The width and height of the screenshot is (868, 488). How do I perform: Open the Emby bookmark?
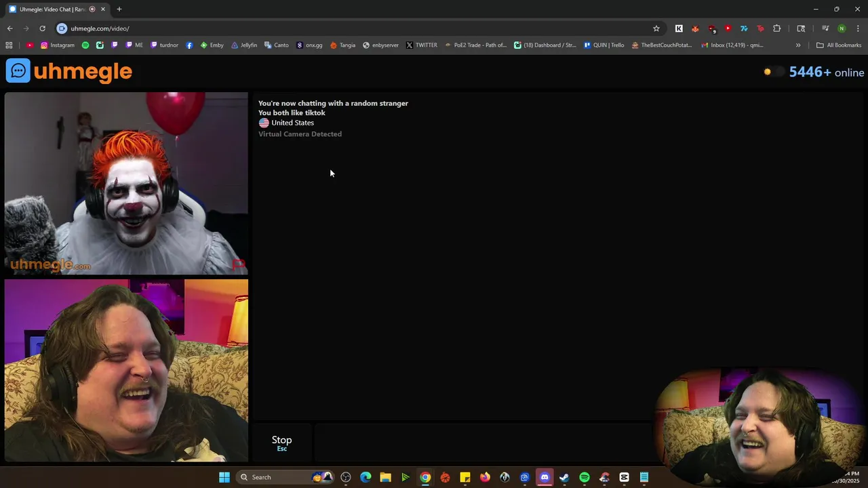click(x=212, y=45)
